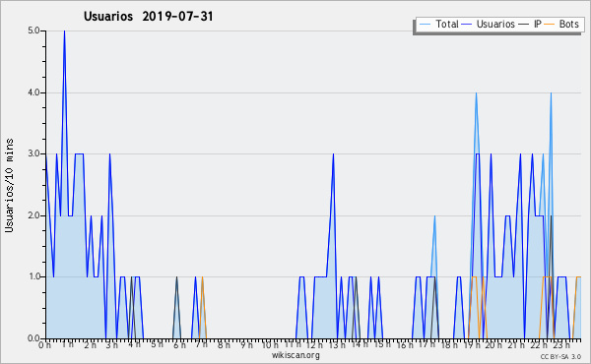The width and height of the screenshot is (591, 364).
Task: Click the "22 h" x-axis label
Action: tap(539, 344)
